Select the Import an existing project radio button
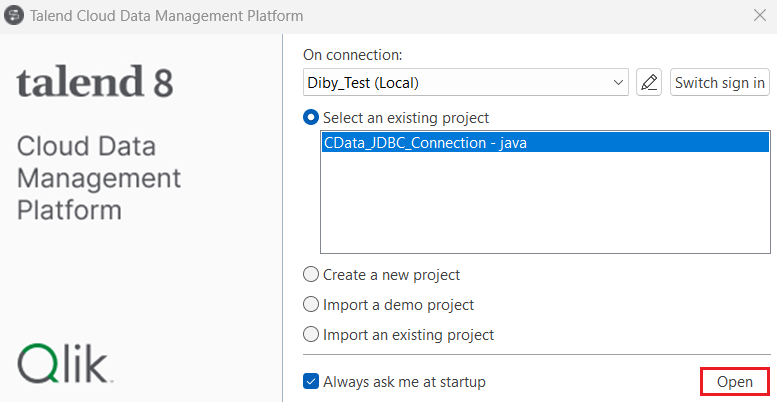777x402 pixels. 311,334
